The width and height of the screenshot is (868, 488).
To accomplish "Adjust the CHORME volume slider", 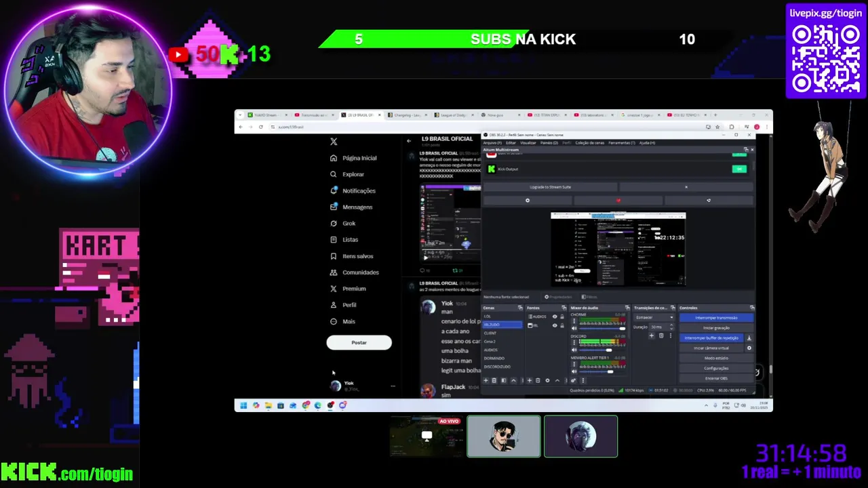I will click(x=602, y=329).
